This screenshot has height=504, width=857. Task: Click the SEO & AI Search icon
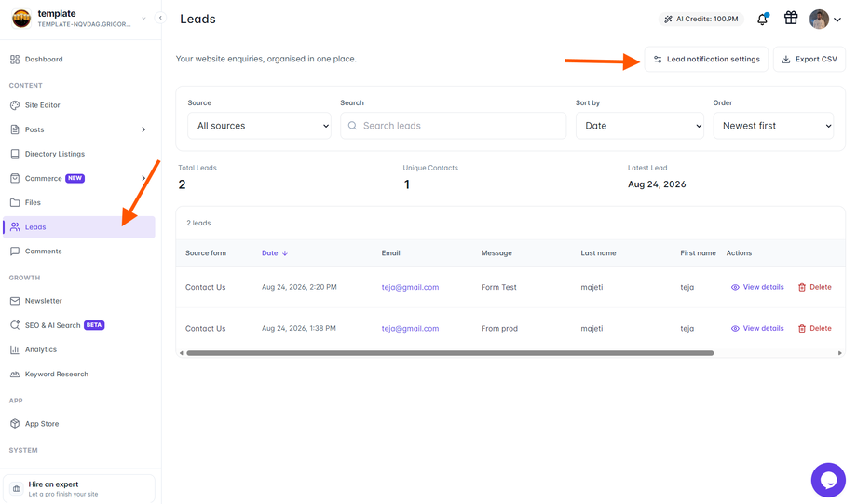click(x=15, y=325)
